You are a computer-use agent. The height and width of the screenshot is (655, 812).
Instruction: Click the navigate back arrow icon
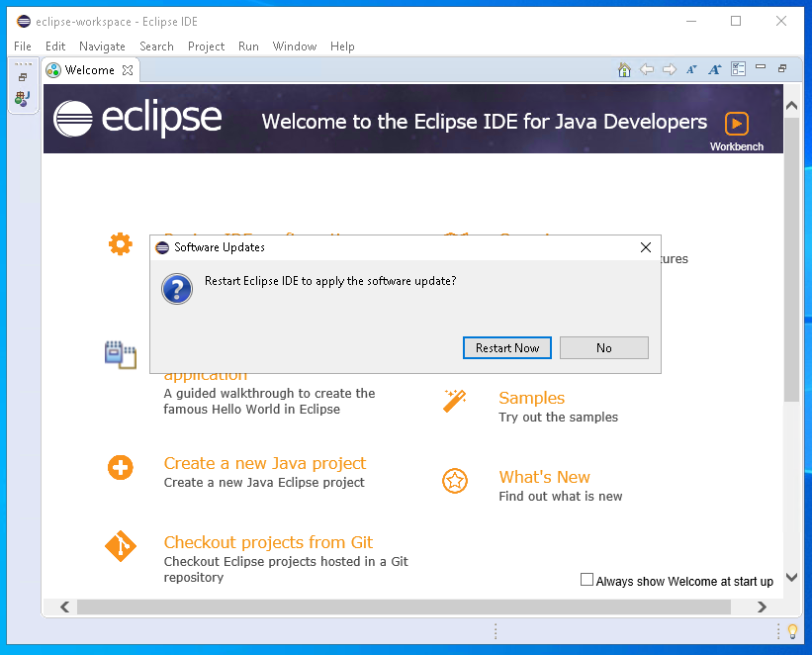(647, 69)
